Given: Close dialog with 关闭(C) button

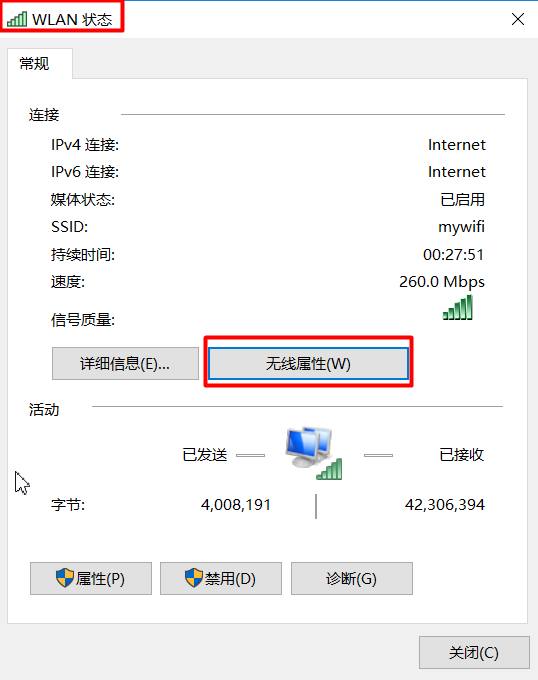Looking at the screenshot, I should pos(474,652).
